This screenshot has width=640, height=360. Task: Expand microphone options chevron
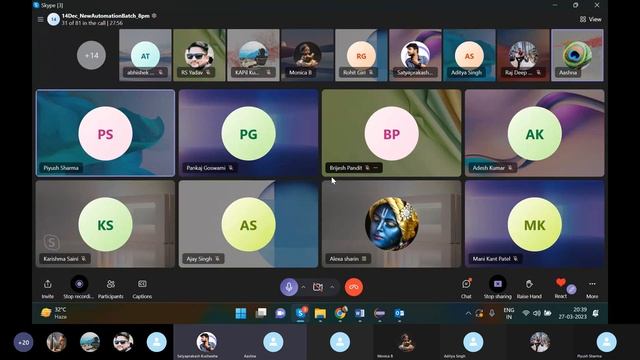[x=303, y=287]
